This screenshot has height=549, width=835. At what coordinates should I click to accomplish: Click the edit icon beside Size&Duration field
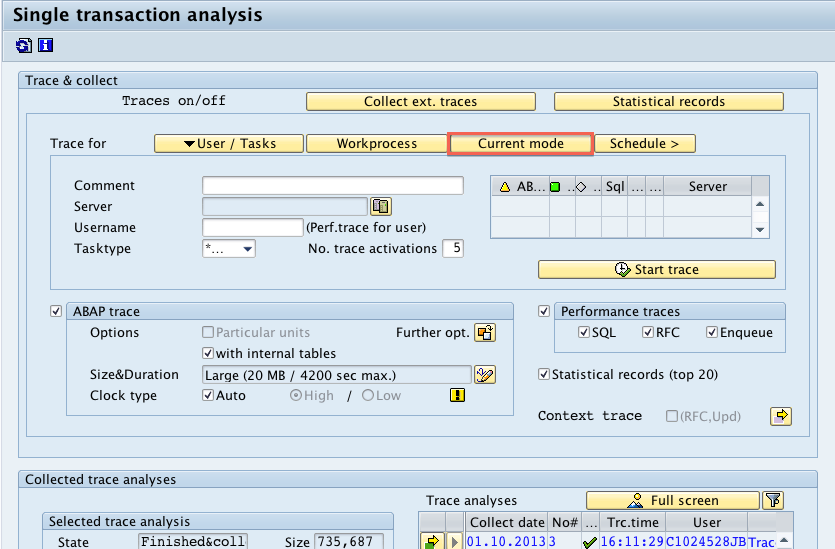coord(485,375)
